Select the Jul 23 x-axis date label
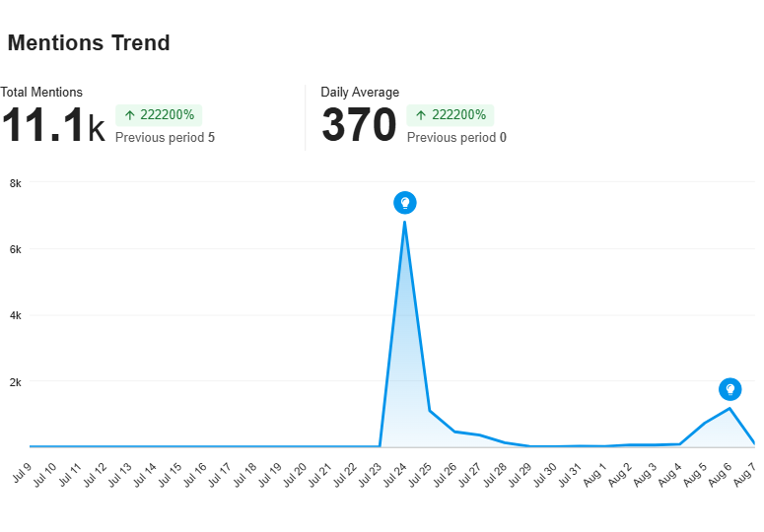The image size is (764, 532). [x=371, y=475]
